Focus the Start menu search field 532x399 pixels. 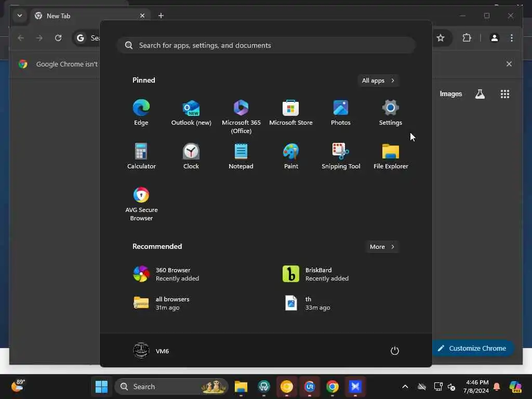267,45
